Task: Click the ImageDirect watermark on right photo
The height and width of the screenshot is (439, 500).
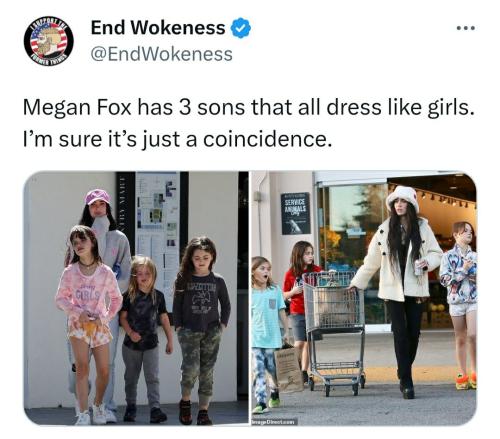Action: click(275, 422)
